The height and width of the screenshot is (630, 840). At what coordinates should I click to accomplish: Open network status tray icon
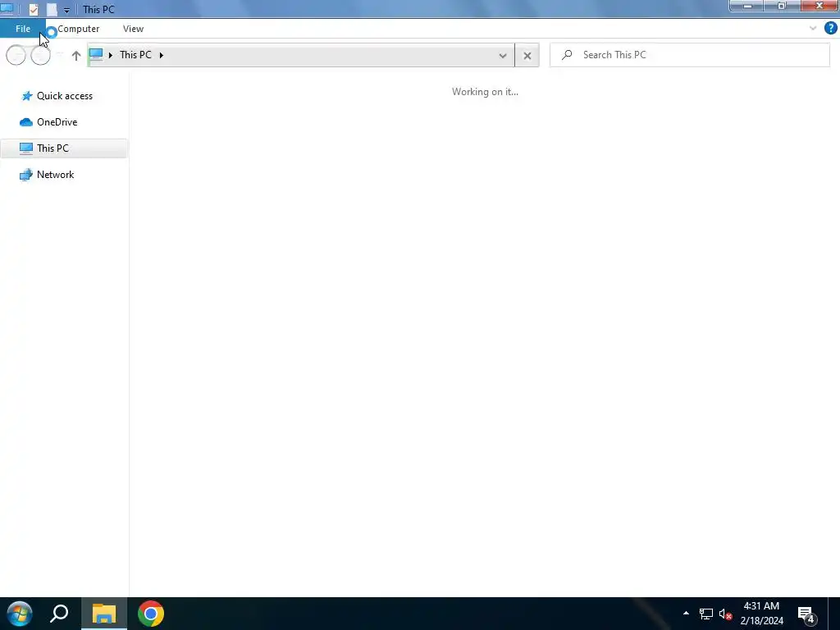click(706, 614)
